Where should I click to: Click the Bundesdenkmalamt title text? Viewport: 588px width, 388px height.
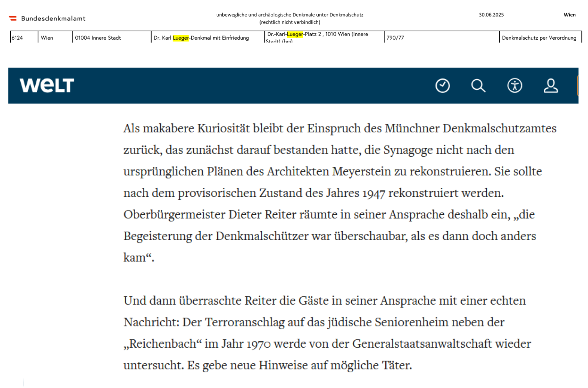click(x=53, y=18)
